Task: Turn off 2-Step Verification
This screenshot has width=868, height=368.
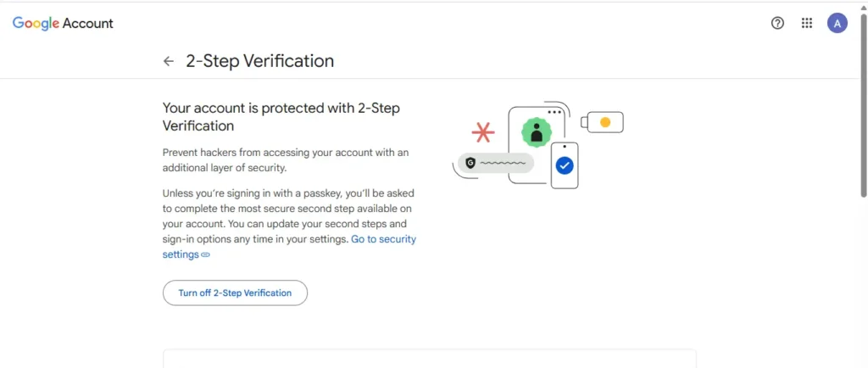Action: (x=235, y=293)
